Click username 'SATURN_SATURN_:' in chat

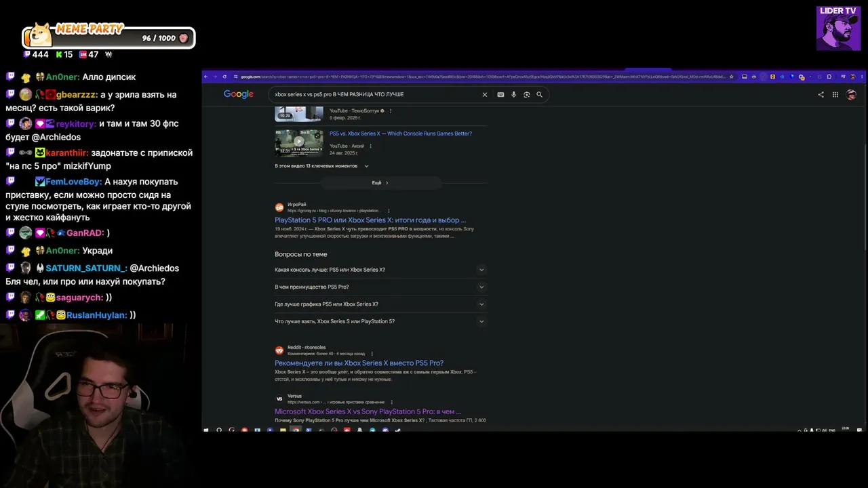pos(86,268)
